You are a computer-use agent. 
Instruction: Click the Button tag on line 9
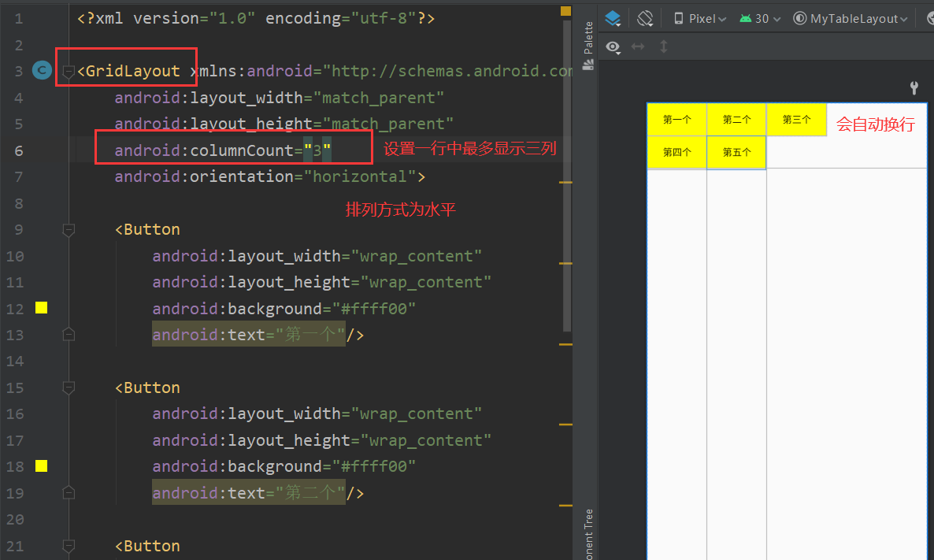coord(147,229)
